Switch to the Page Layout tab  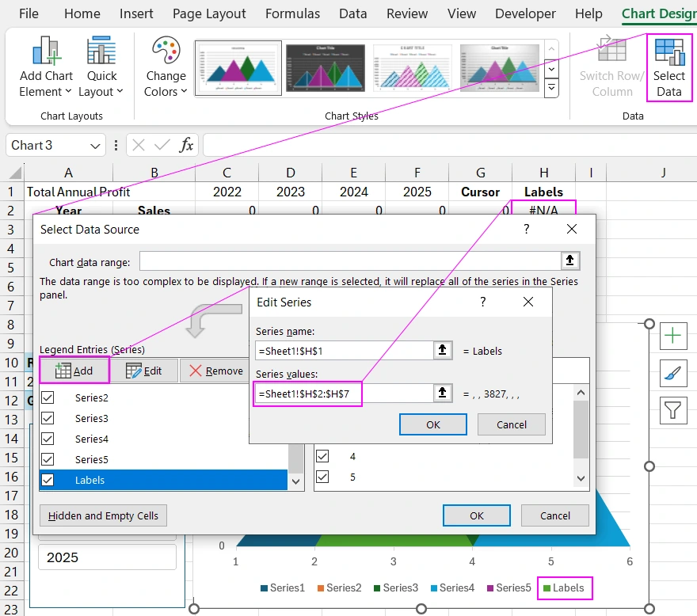209,13
